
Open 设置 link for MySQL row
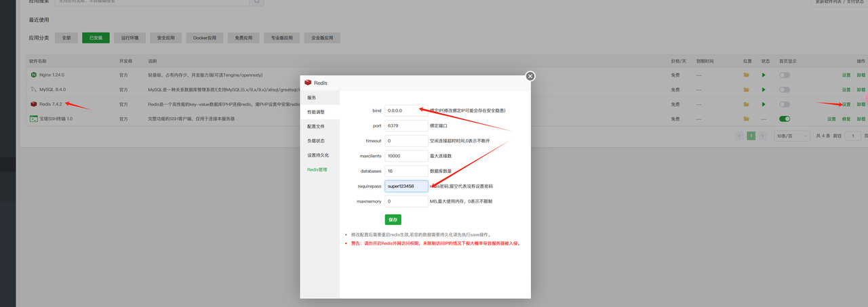pos(846,89)
